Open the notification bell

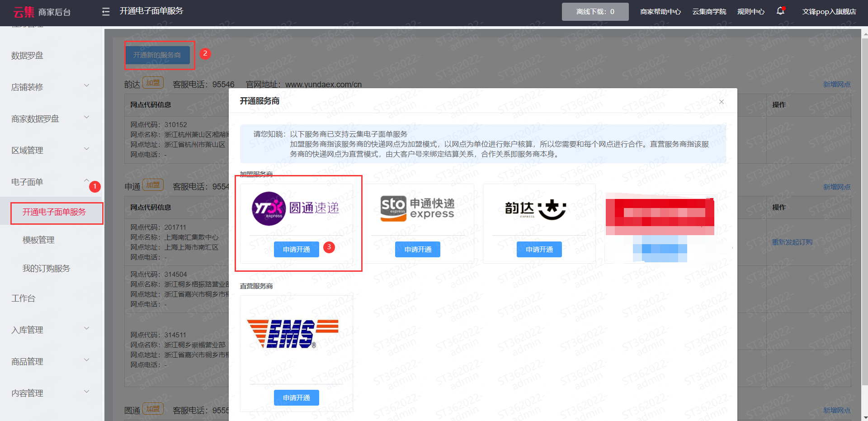point(780,11)
